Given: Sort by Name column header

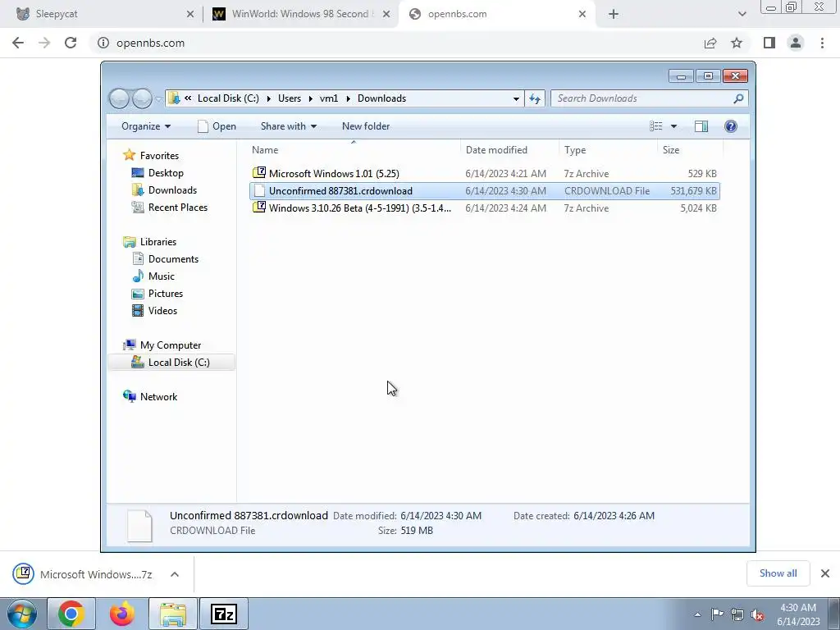Looking at the screenshot, I should (354, 150).
